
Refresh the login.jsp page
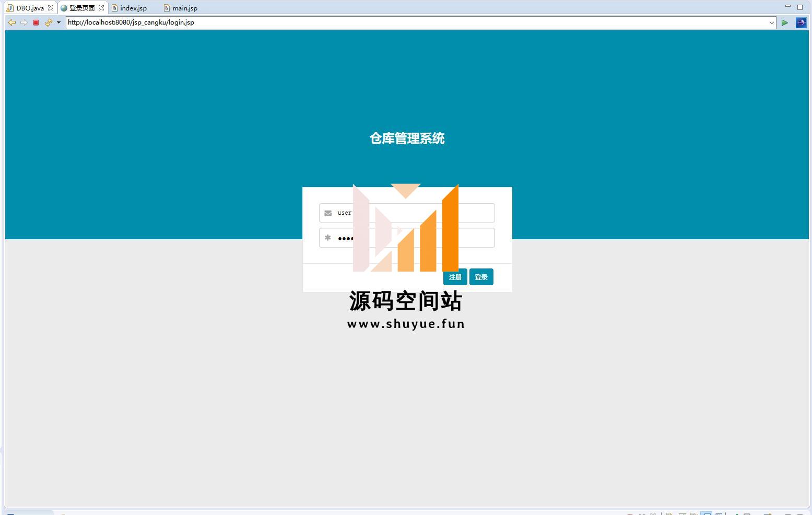(x=49, y=22)
